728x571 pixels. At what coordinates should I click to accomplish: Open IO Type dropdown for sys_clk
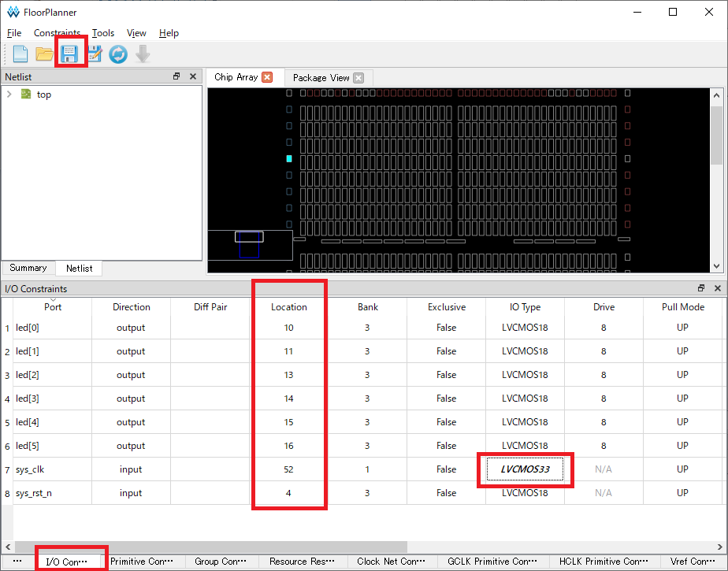(525, 469)
